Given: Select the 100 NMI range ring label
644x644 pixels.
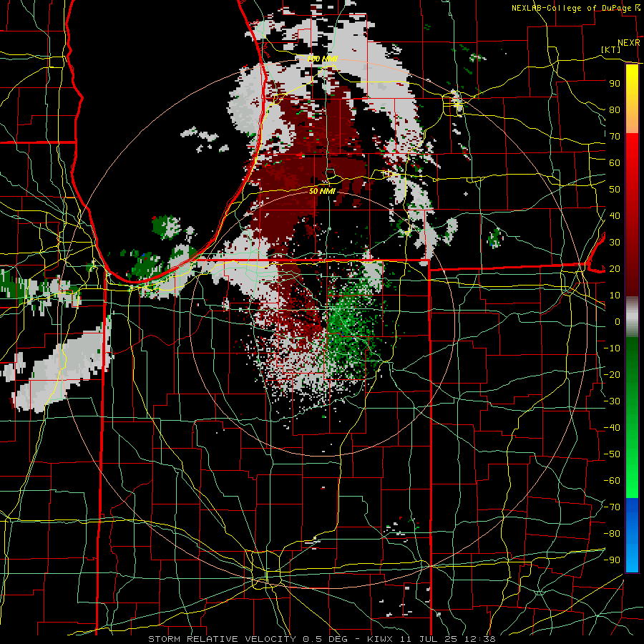Looking at the screenshot, I should 323,59.
